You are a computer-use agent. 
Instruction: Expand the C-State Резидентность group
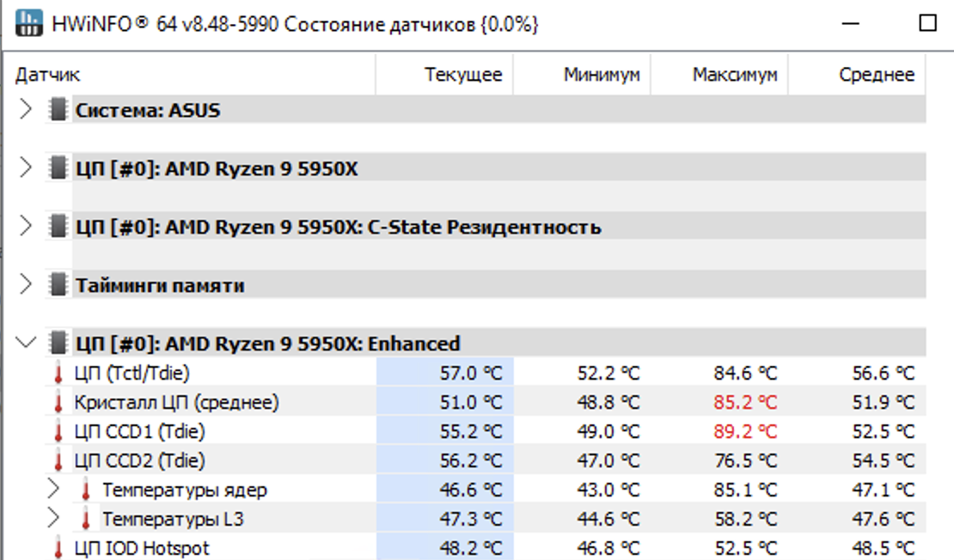[26, 226]
